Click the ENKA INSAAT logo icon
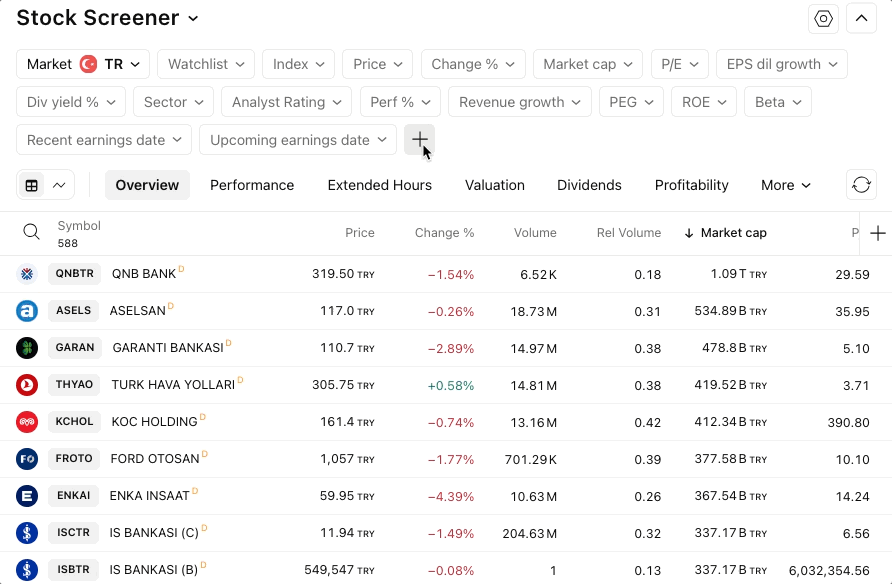 (x=27, y=496)
